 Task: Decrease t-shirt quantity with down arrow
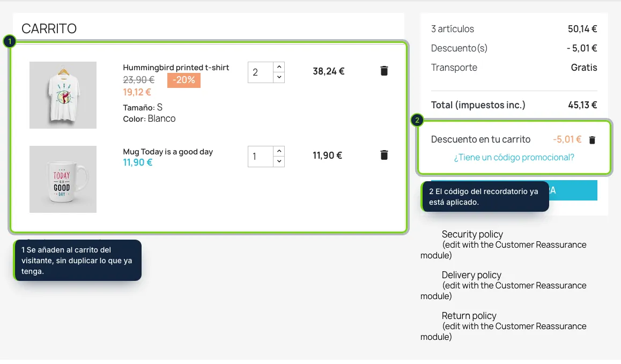pyautogui.click(x=279, y=77)
